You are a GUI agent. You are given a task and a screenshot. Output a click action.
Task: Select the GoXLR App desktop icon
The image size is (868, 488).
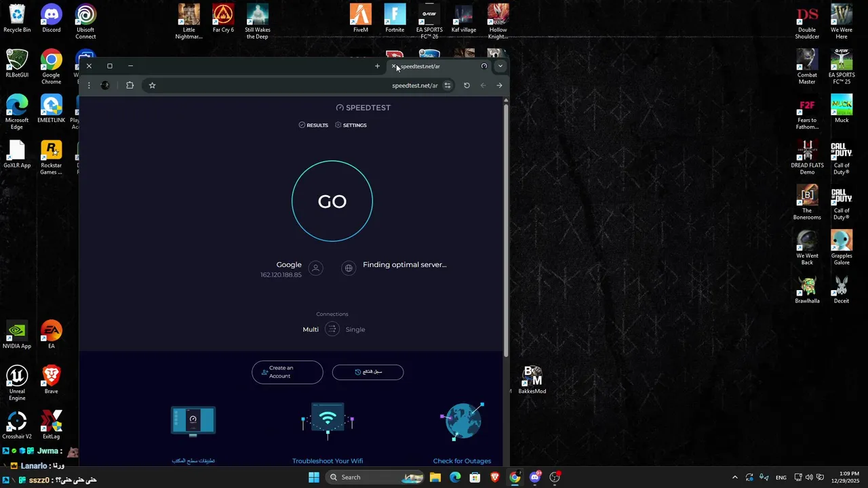point(17,155)
